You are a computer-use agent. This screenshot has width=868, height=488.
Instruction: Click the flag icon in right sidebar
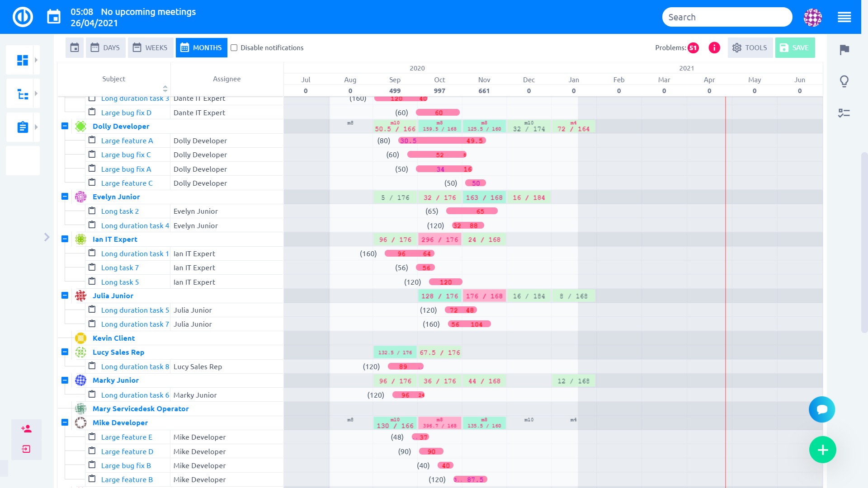coord(844,50)
